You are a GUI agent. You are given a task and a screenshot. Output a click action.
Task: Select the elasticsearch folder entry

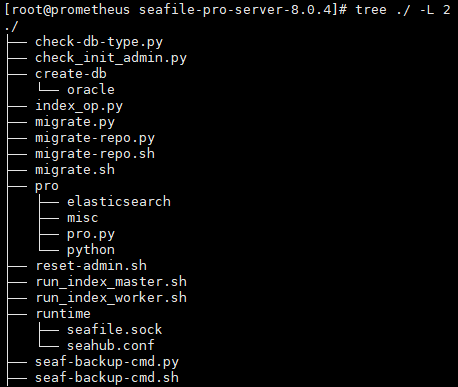click(x=119, y=201)
